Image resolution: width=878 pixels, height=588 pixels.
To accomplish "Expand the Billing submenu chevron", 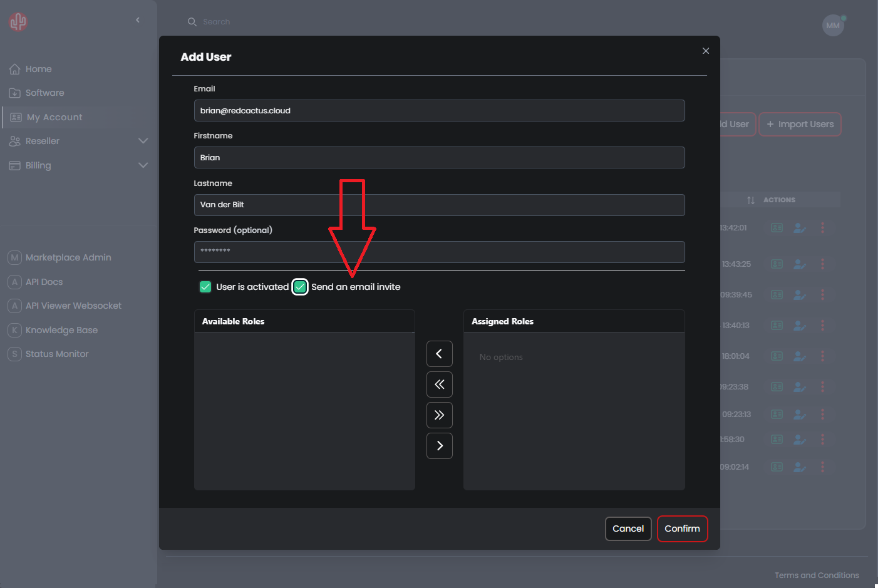I will pos(143,165).
